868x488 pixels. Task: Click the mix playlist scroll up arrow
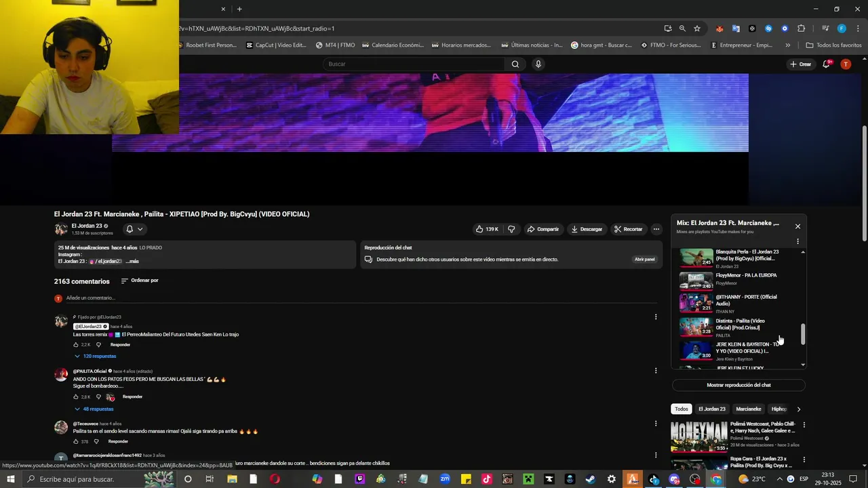click(x=804, y=252)
